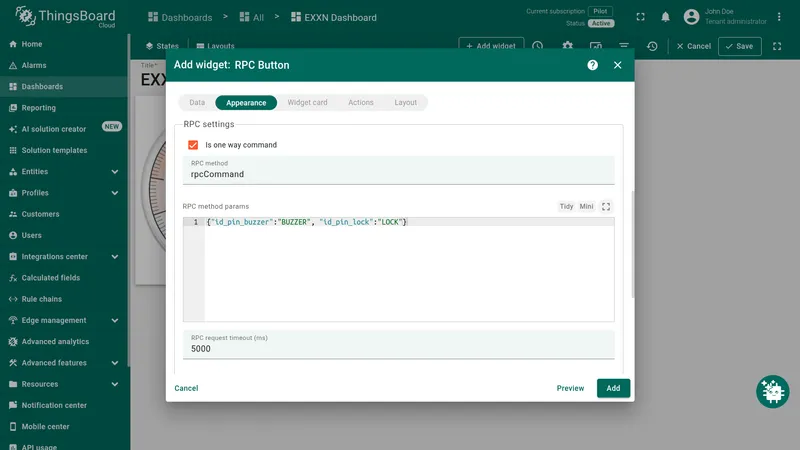Open the version history icon
This screenshot has height=450, width=800.
pyautogui.click(x=652, y=46)
